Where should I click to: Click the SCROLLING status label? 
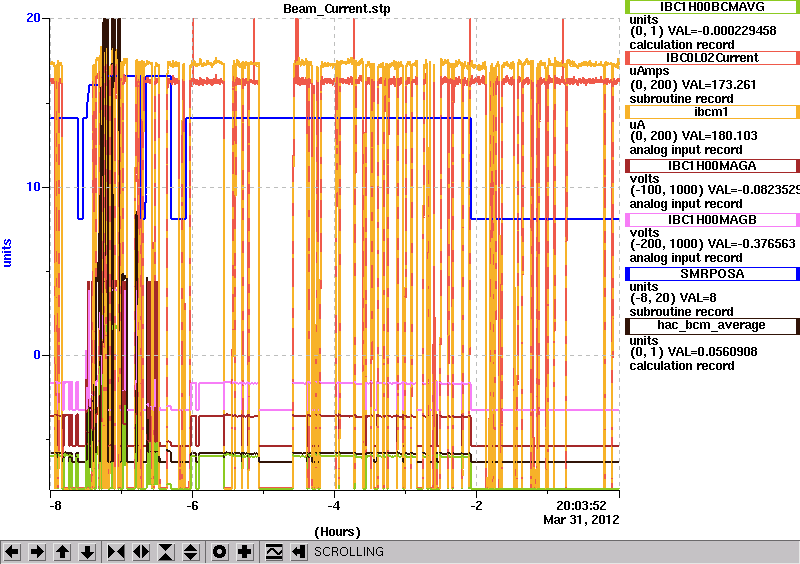coord(348,552)
